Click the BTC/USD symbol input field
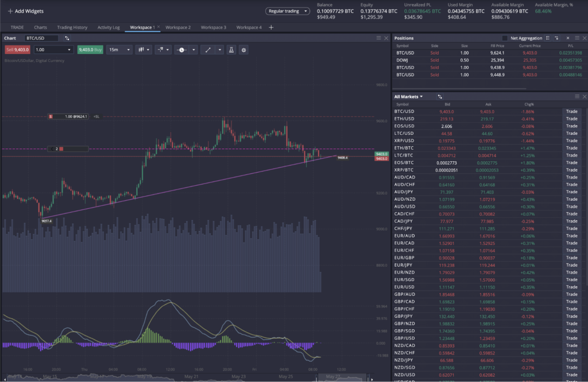 pos(41,38)
